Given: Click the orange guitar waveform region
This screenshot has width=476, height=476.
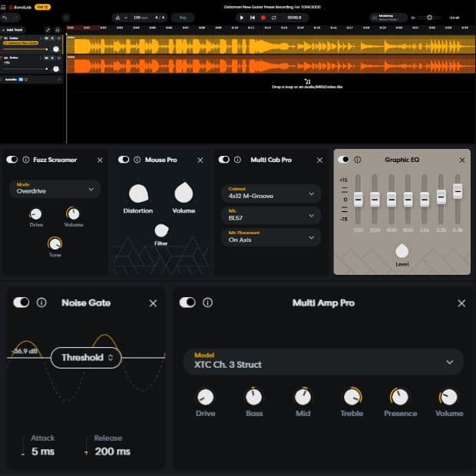Looking at the screenshot, I should (271, 64).
